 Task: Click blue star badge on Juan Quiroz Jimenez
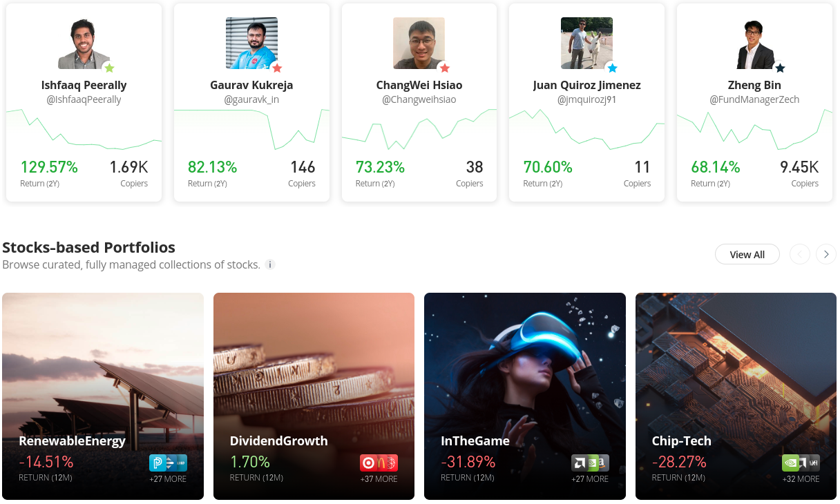tap(612, 68)
